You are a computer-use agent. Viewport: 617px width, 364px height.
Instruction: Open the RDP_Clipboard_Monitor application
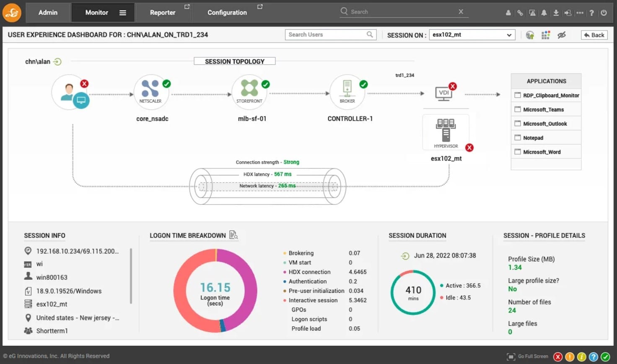click(x=546, y=96)
